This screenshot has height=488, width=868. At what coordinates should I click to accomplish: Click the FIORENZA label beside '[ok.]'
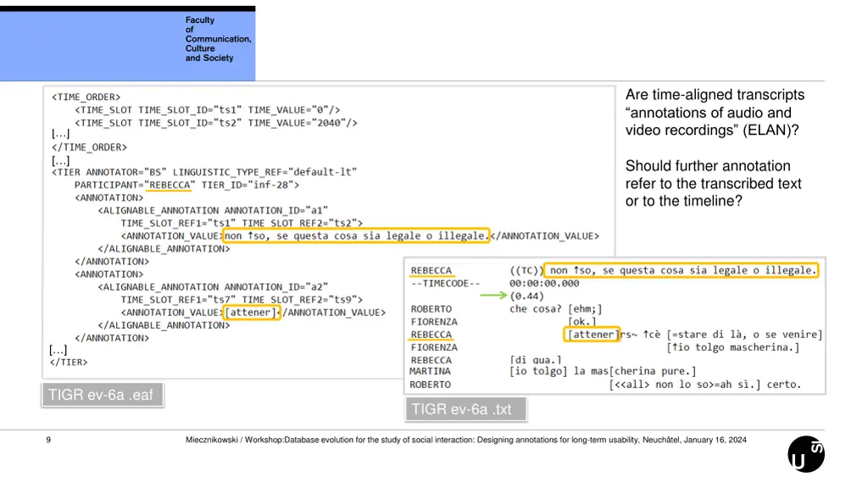point(434,321)
